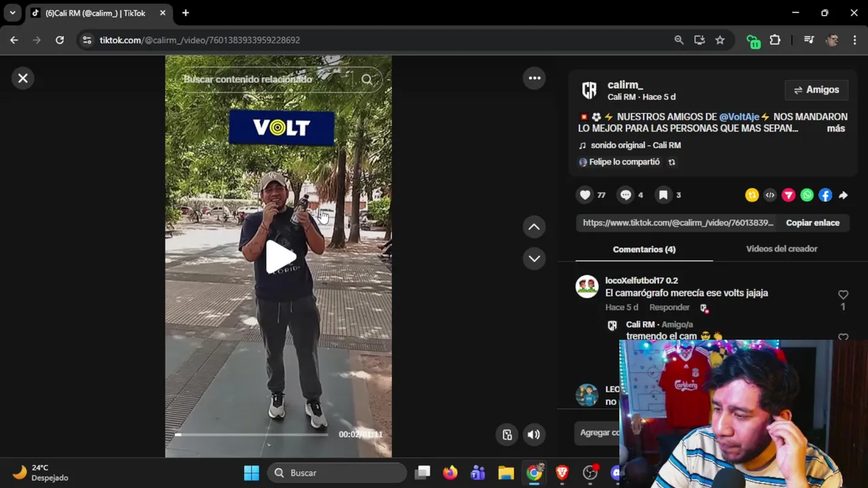Viewport: 868px width, 488px height.
Task: Go to the next video with the down arrow
Action: tap(534, 258)
